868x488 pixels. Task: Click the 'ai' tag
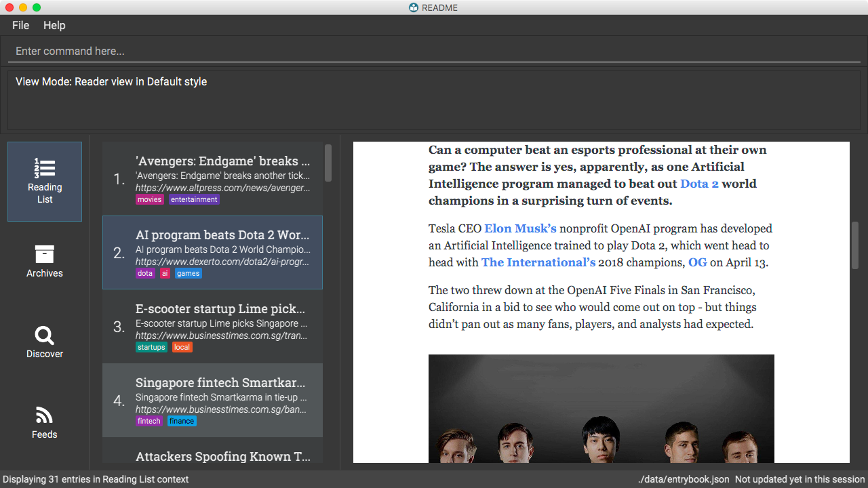tap(165, 273)
